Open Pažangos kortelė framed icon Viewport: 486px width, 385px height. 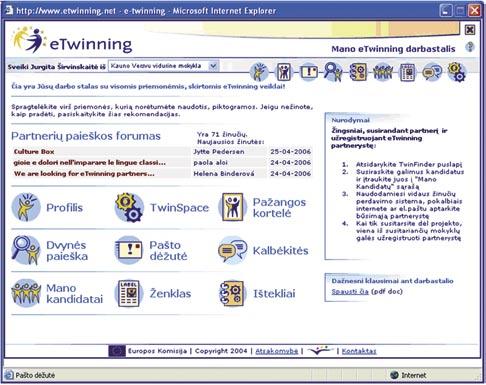tap(233, 207)
